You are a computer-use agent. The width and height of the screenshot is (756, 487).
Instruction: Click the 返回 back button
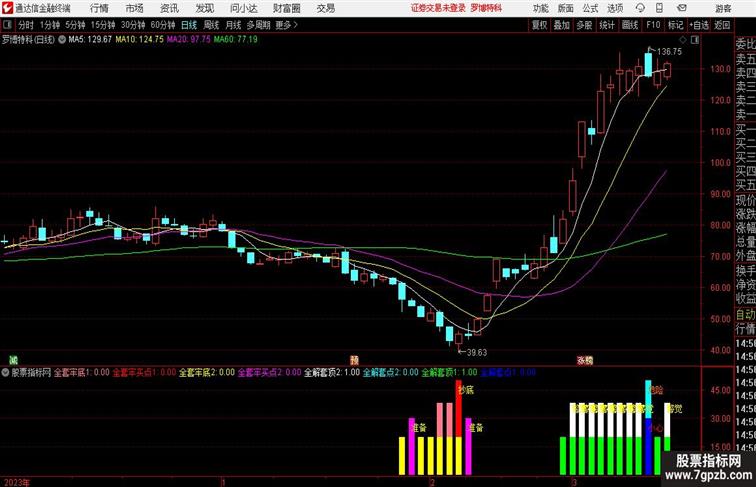tap(722, 25)
